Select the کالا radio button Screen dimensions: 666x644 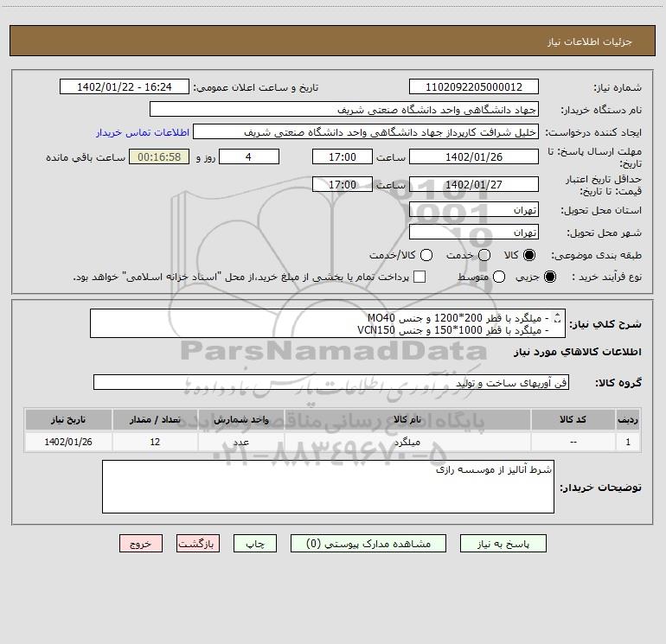[529, 255]
